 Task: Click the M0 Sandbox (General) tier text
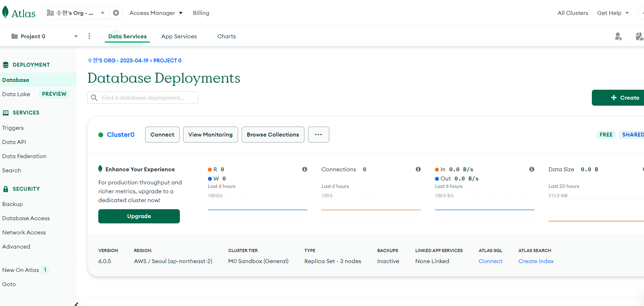(x=258, y=261)
